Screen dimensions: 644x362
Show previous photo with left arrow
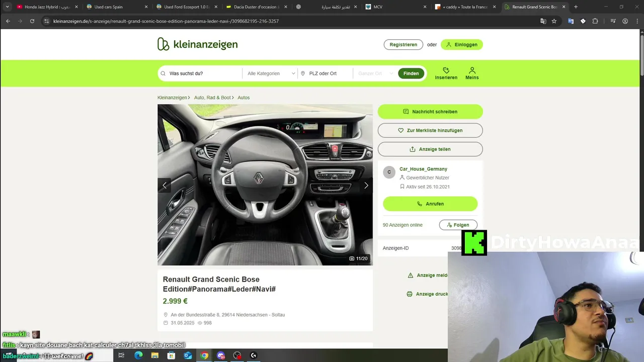164,186
